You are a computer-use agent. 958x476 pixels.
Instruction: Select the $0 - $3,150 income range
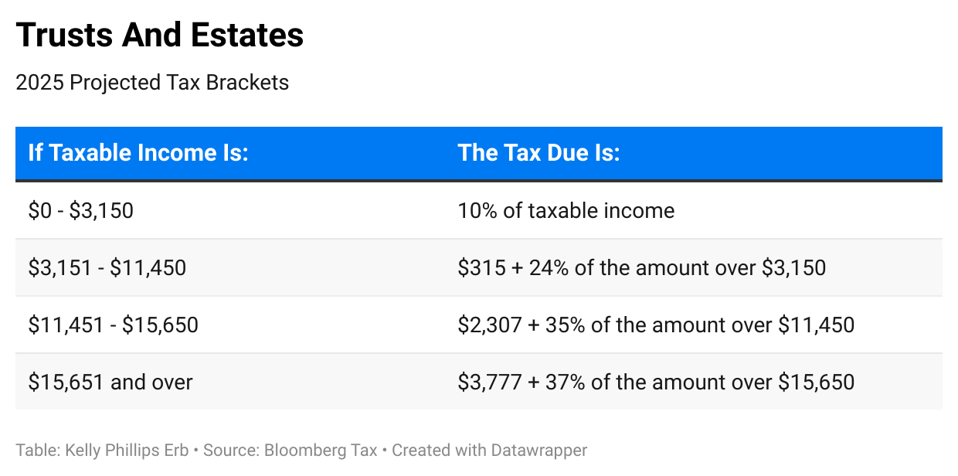pyautogui.click(x=81, y=211)
